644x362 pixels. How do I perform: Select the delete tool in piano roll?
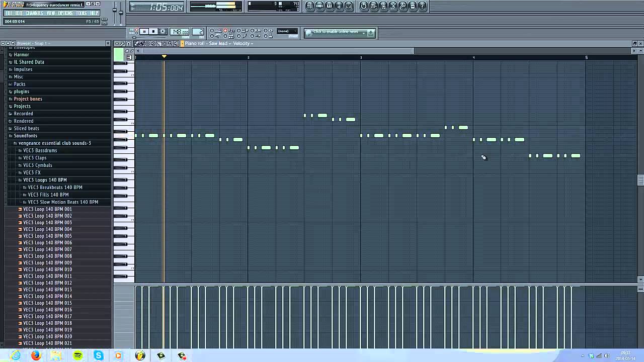[x=147, y=44]
